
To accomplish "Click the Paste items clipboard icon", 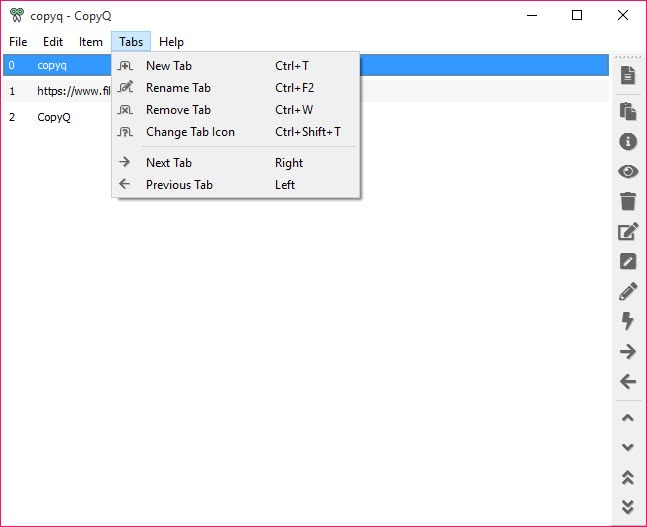I will (628, 111).
